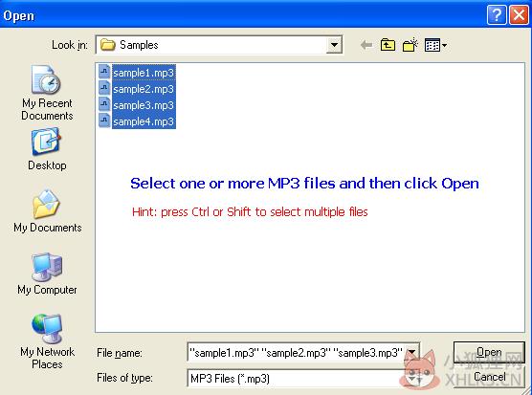
Task: Expand the File name dropdown arrow
Action: 411,353
